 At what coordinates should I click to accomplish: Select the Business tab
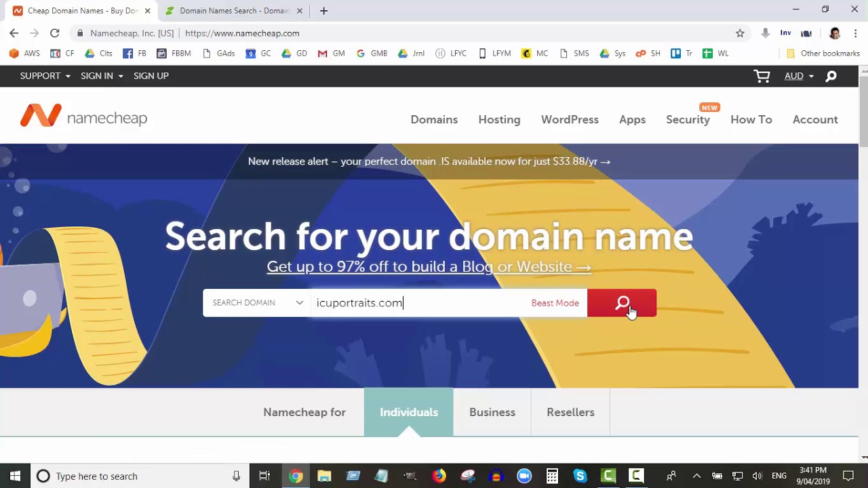coord(492,412)
